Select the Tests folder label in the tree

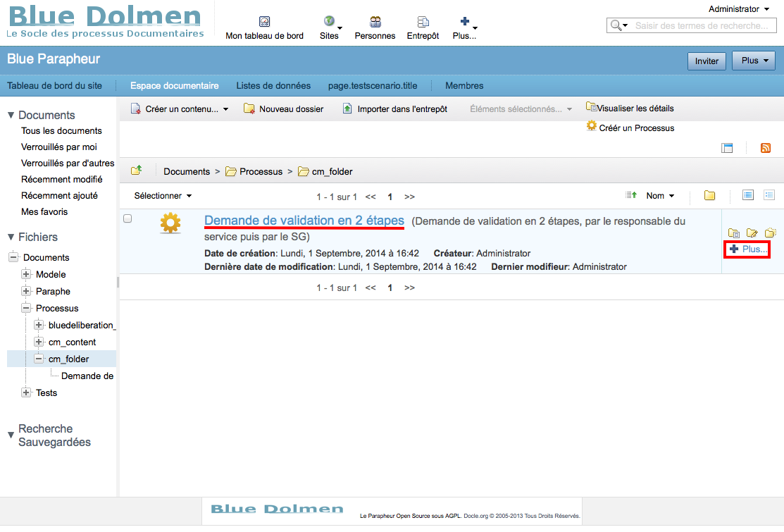46,393
